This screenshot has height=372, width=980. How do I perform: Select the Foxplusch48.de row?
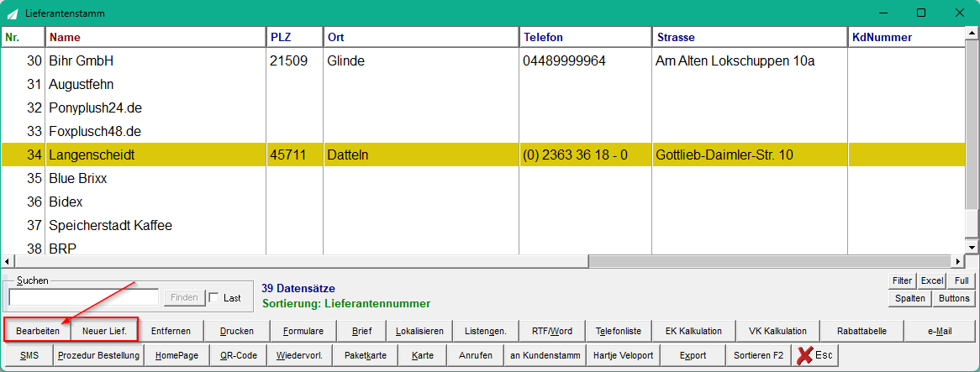pyautogui.click(x=484, y=132)
